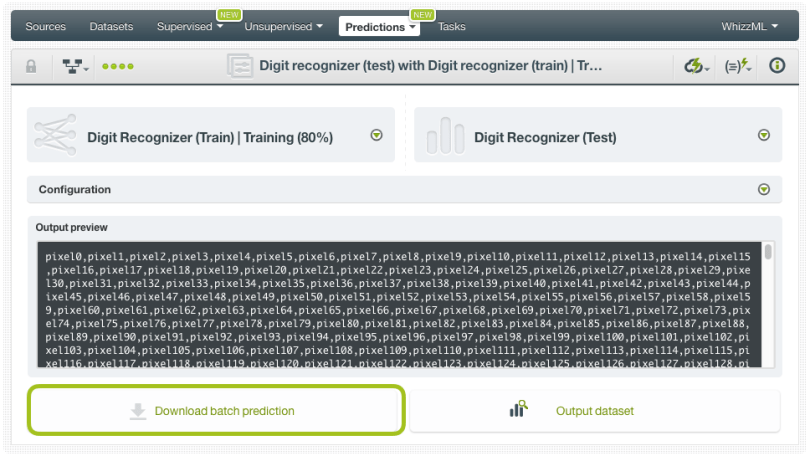Click Download batch prediction button
Viewport: 810px width, 456px height.
pyautogui.click(x=216, y=410)
